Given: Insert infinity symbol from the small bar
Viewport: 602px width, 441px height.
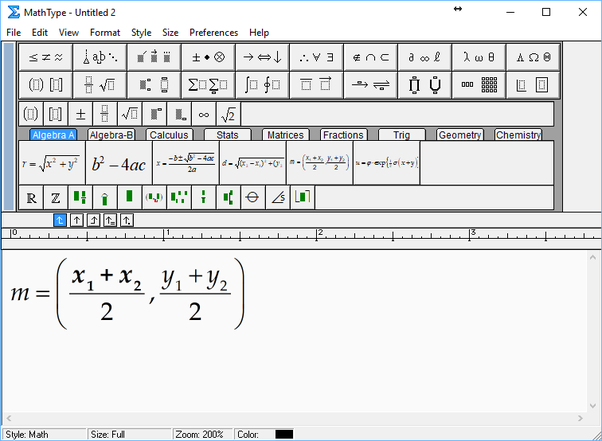Looking at the screenshot, I should point(204,114).
